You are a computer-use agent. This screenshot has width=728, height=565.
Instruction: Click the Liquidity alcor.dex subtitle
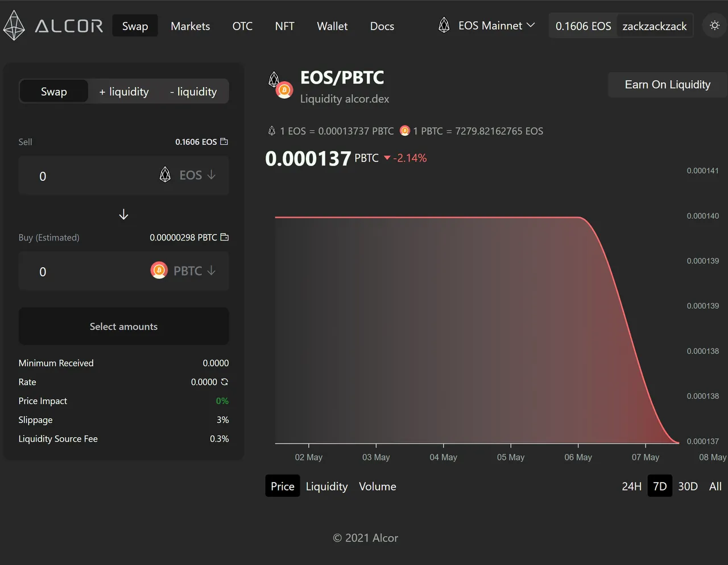click(x=345, y=99)
